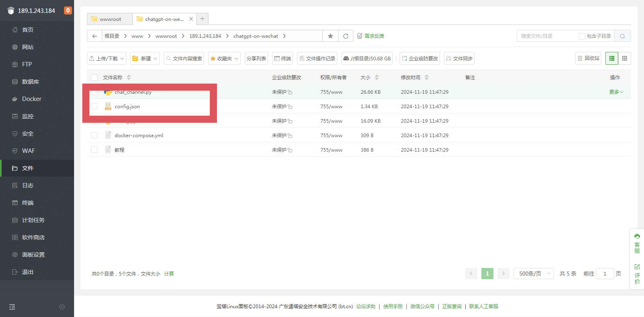Expand chevron after 根目录 breadcrumb

126,36
